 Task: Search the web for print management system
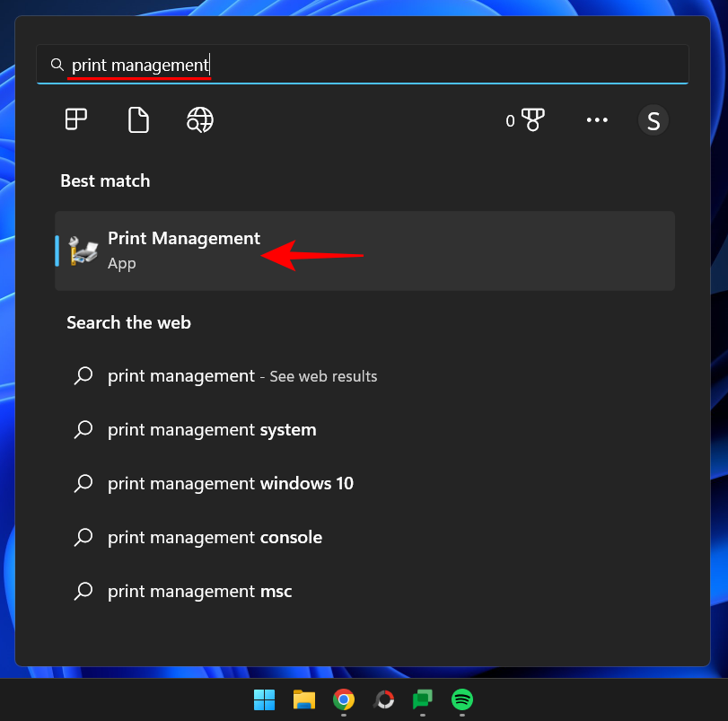click(x=212, y=429)
